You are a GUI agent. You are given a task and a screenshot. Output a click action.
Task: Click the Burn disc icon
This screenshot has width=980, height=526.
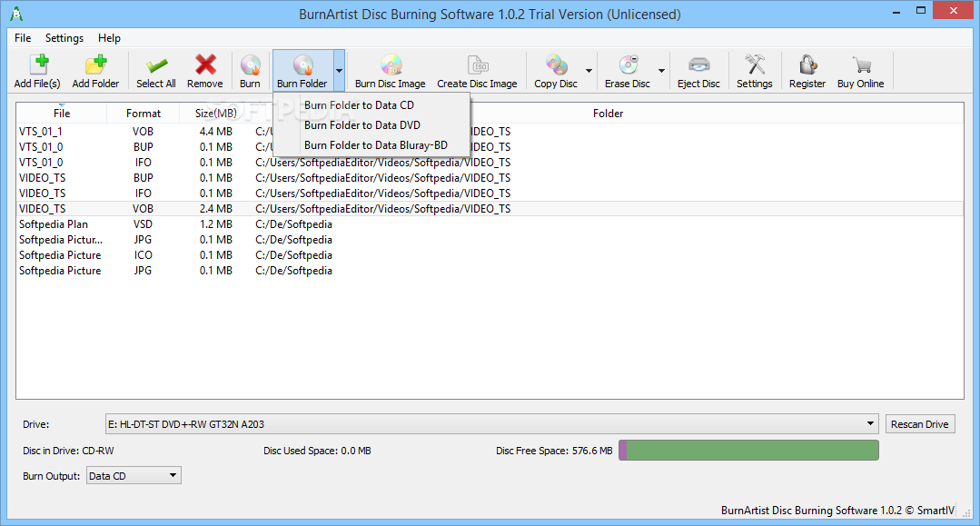pyautogui.click(x=250, y=65)
